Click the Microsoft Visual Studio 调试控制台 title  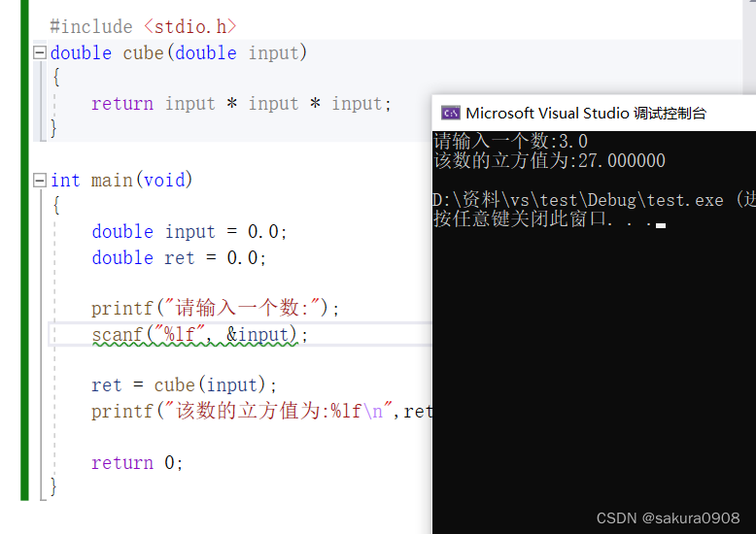pos(586,114)
